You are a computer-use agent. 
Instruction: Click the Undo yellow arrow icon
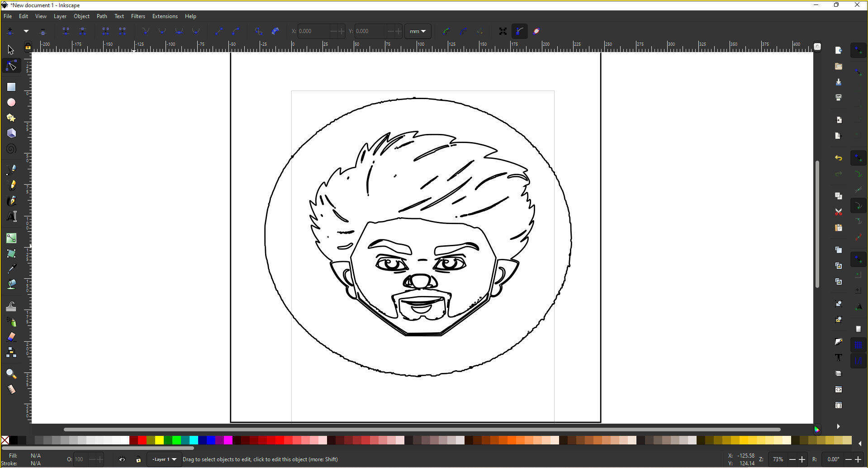coord(838,158)
